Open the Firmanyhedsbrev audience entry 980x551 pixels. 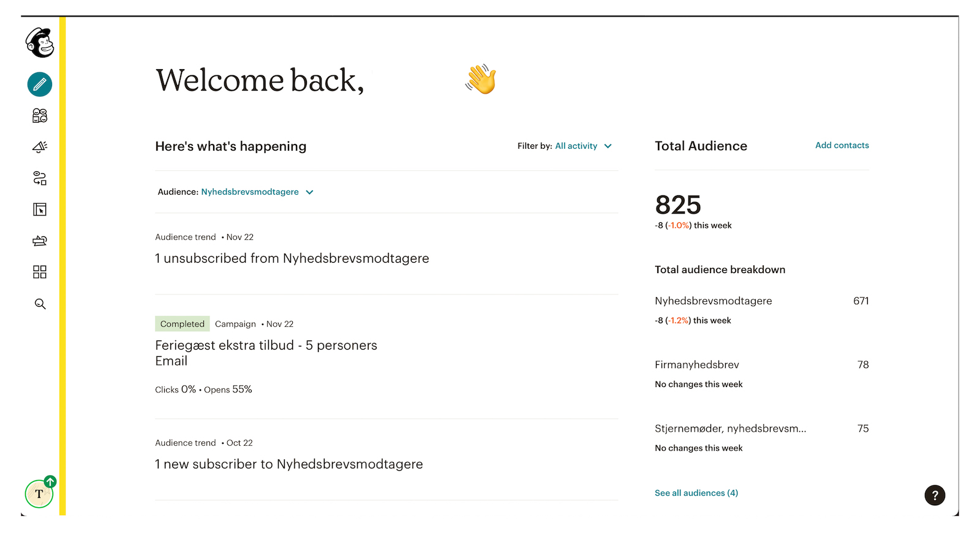coord(697,364)
